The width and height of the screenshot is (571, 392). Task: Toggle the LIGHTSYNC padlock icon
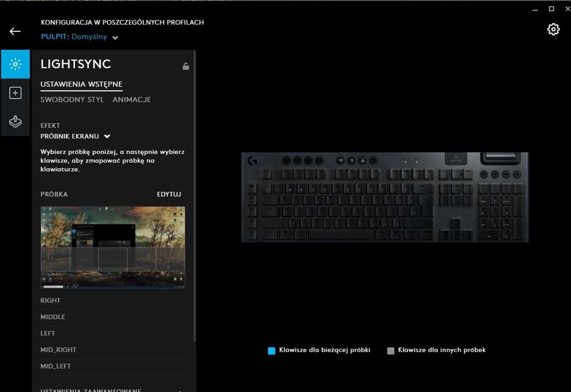(x=186, y=66)
